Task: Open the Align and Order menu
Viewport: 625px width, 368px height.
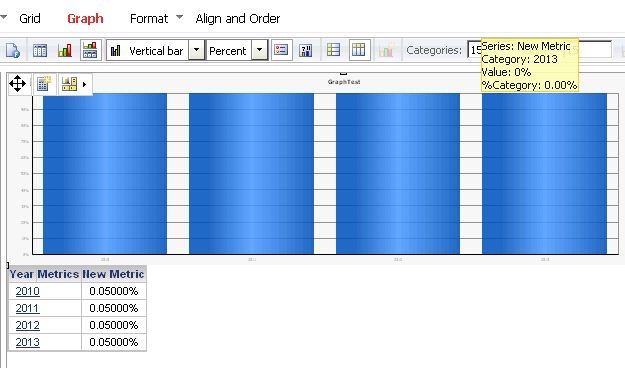Action: point(238,18)
